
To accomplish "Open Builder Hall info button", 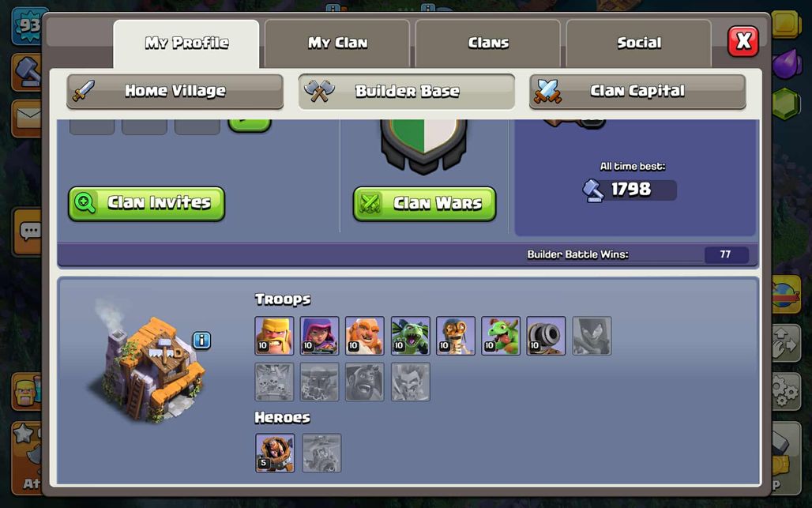I will (x=202, y=341).
